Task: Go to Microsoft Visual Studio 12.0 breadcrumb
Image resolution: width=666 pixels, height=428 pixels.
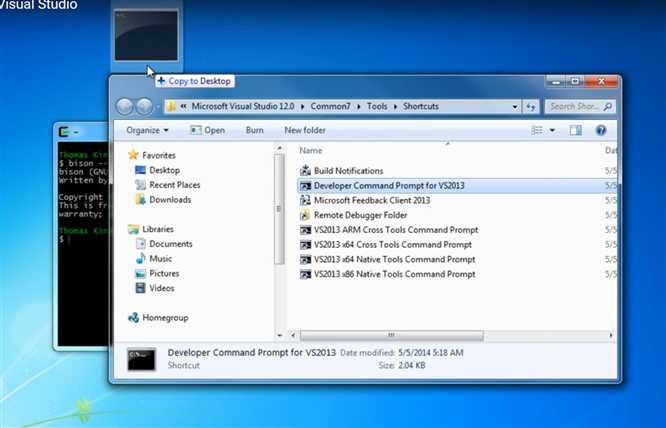Action: coord(243,106)
